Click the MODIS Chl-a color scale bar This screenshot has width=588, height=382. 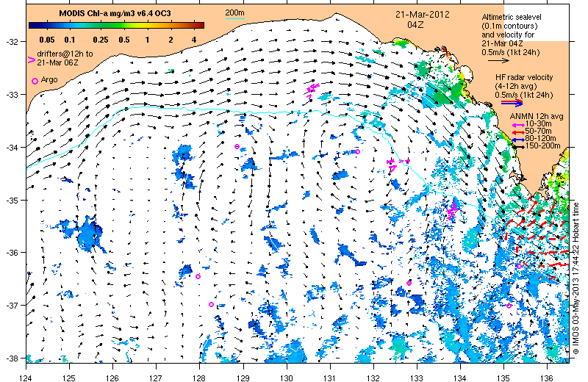(x=117, y=26)
